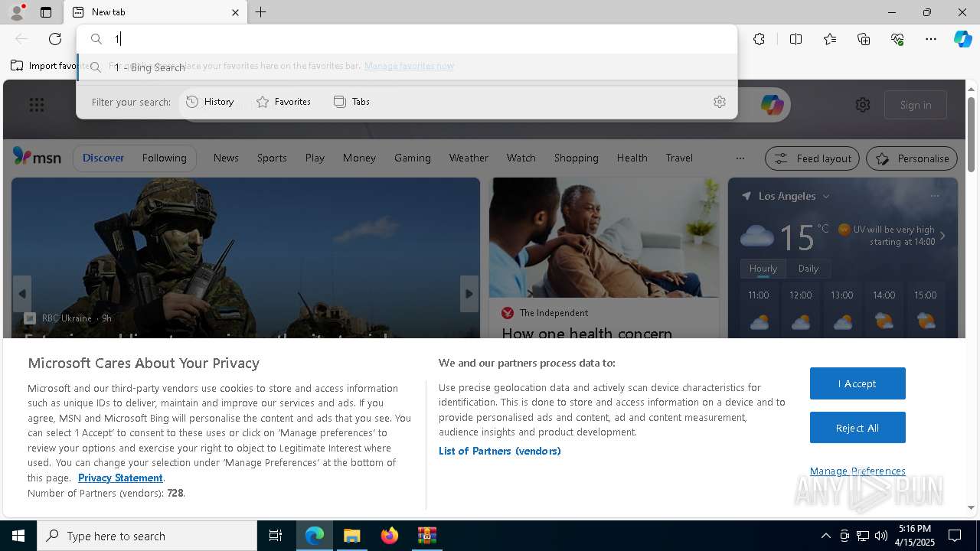Close the New tab
Viewport: 980px width, 551px height.
click(x=235, y=12)
